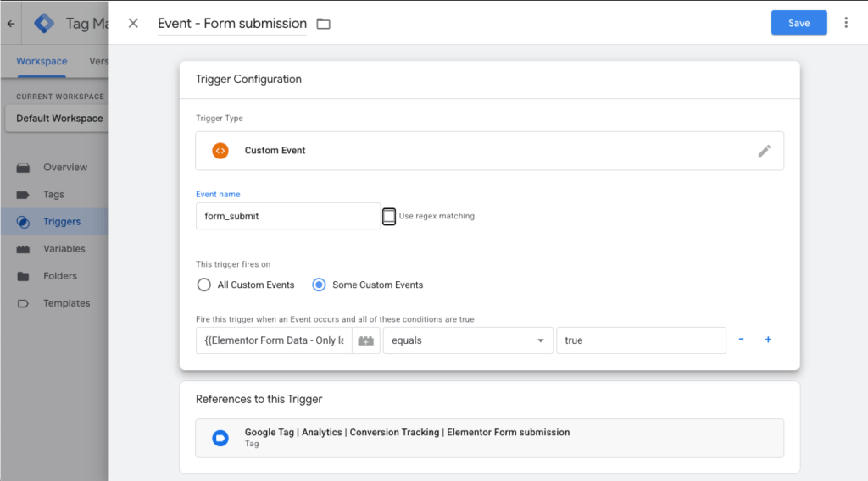Go to Variables in the sidebar
This screenshot has height=481, width=868.
pyautogui.click(x=64, y=249)
